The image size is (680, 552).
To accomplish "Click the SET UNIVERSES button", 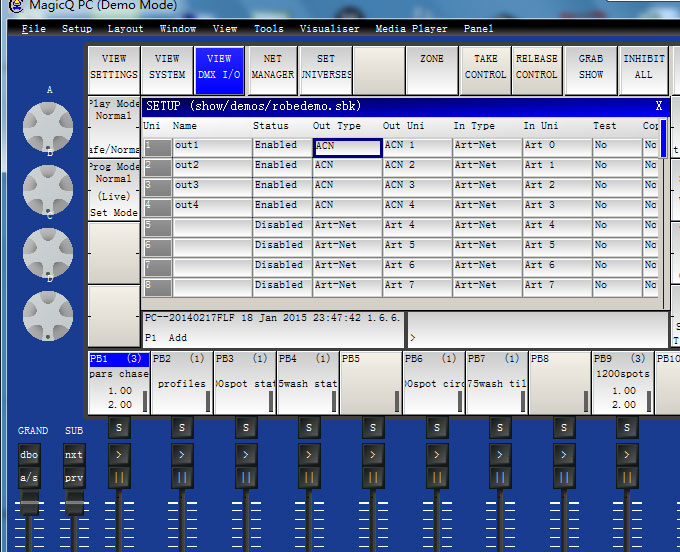I will (326, 70).
